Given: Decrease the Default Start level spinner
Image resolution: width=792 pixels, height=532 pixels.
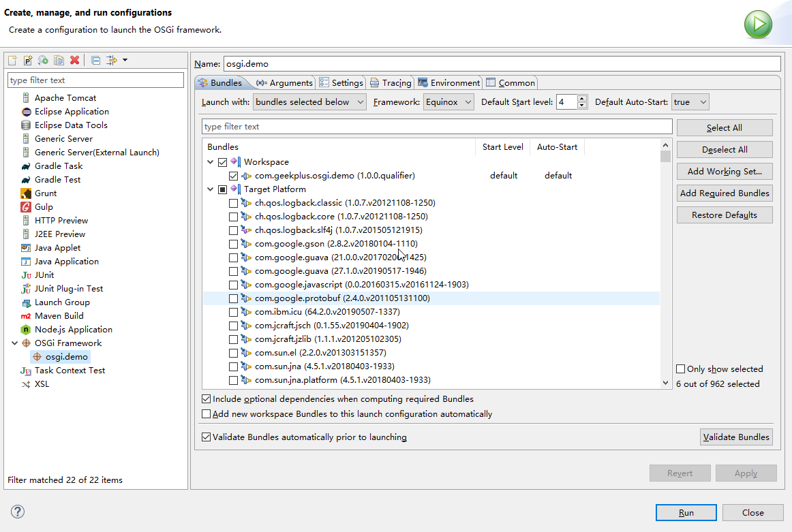Looking at the screenshot, I should tap(582, 106).
